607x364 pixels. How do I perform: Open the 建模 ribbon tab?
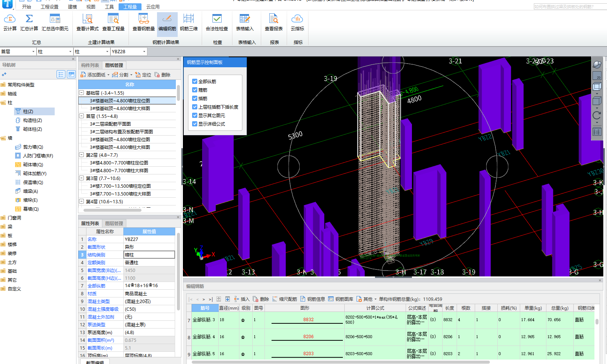pyautogui.click(x=72, y=7)
